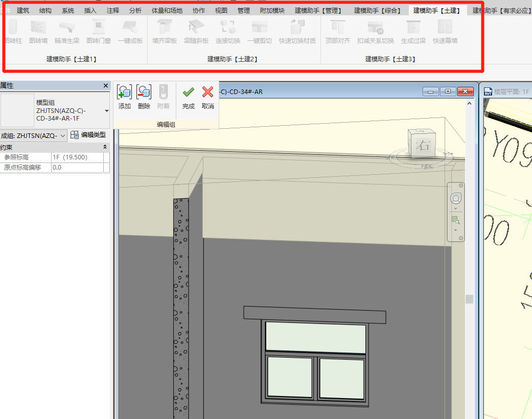Click the 添加 (Add to group) icon
Screen dimensions: 532x419
point(125,92)
